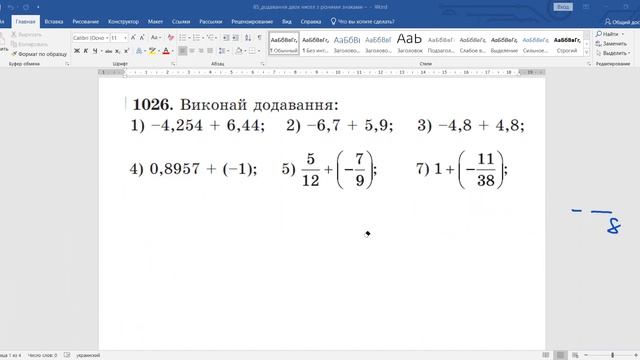
Task: Expand the styles gallery more arrow
Action: (x=587, y=52)
